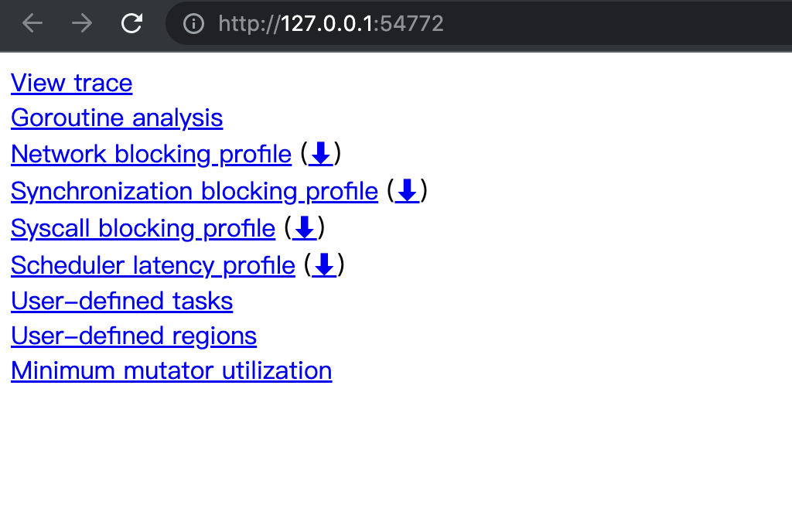This screenshot has width=792, height=532.
Task: Open Network blocking profile link
Action: (x=151, y=154)
